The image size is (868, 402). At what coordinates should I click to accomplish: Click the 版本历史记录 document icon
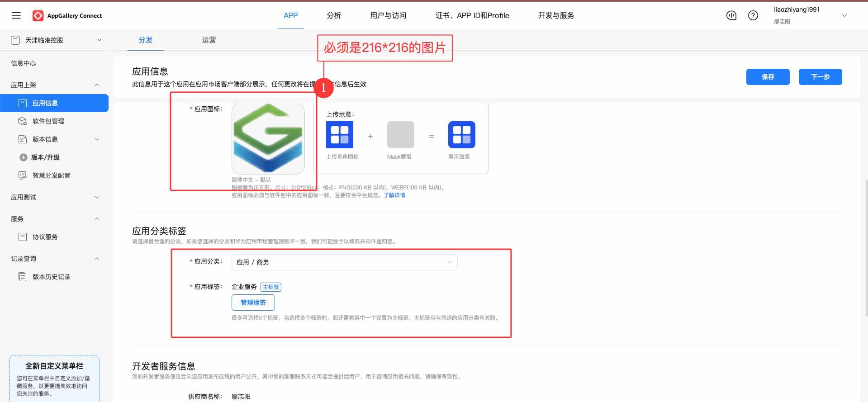(x=22, y=277)
